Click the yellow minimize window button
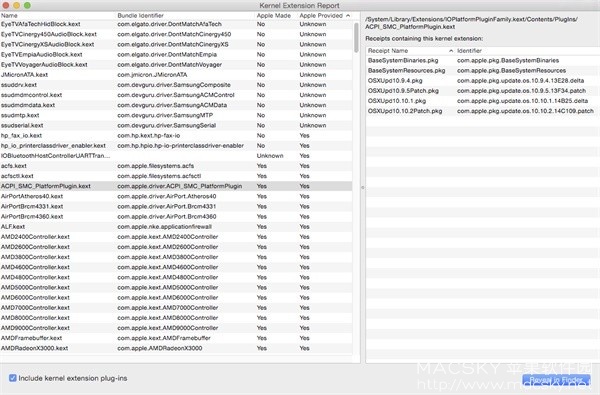Image resolution: width=600 pixels, height=395 pixels. 16,5
